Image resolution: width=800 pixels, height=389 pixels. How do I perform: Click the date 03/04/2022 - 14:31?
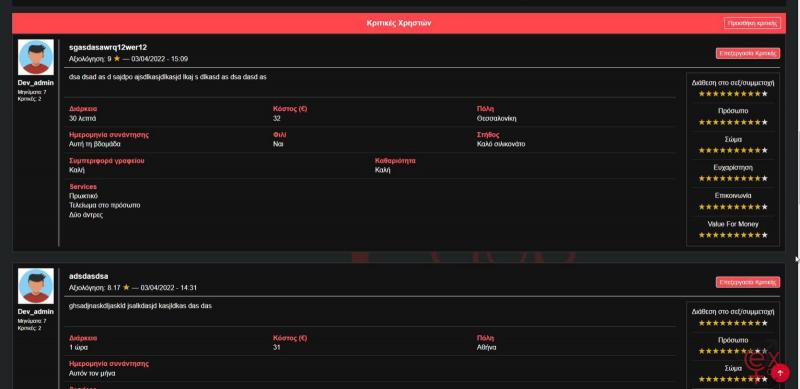pos(168,287)
